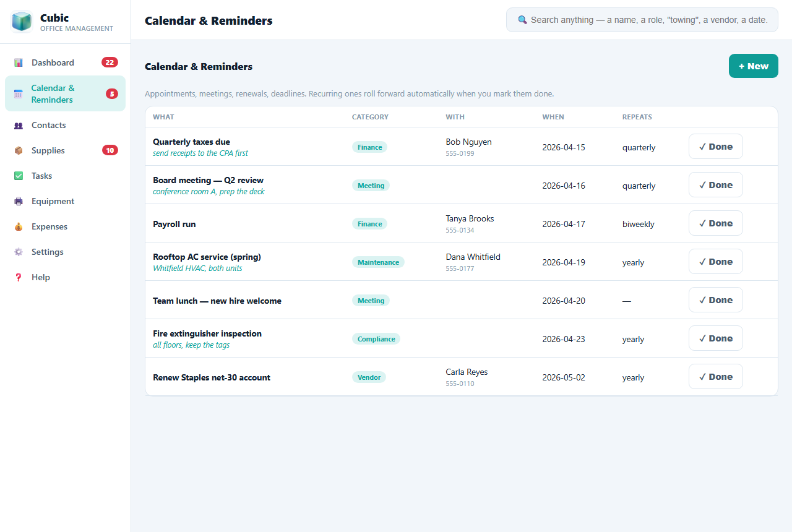Click the date 2026-04-23
Viewport: 792px width, 532px height.
point(564,339)
